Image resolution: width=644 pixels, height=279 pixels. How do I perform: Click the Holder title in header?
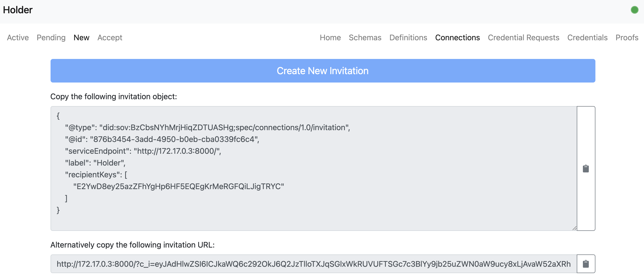coord(18,10)
